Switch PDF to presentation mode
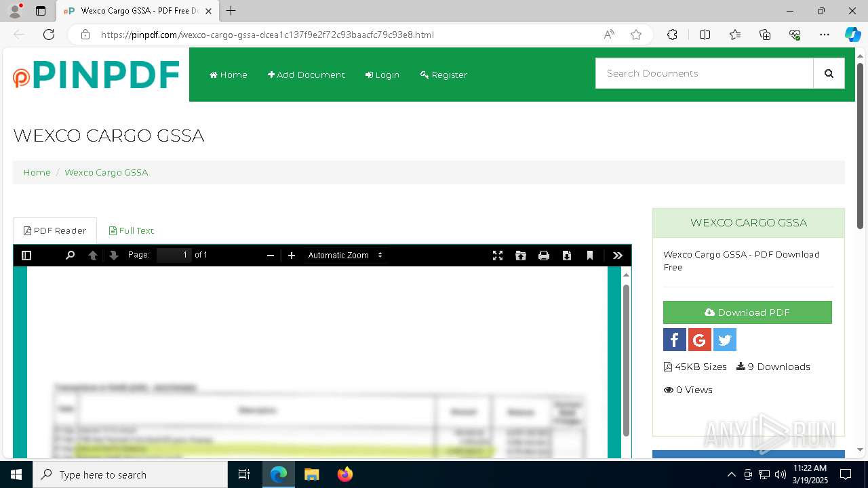 tap(498, 256)
